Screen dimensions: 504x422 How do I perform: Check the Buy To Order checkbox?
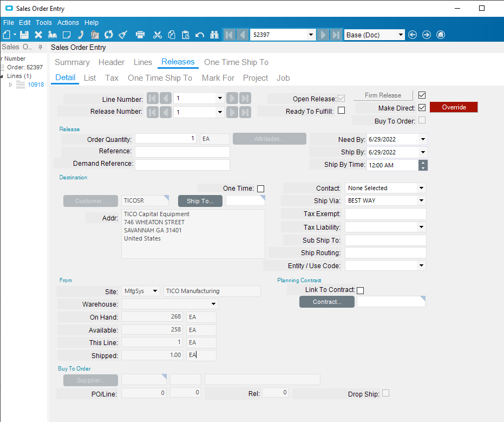pyautogui.click(x=422, y=120)
